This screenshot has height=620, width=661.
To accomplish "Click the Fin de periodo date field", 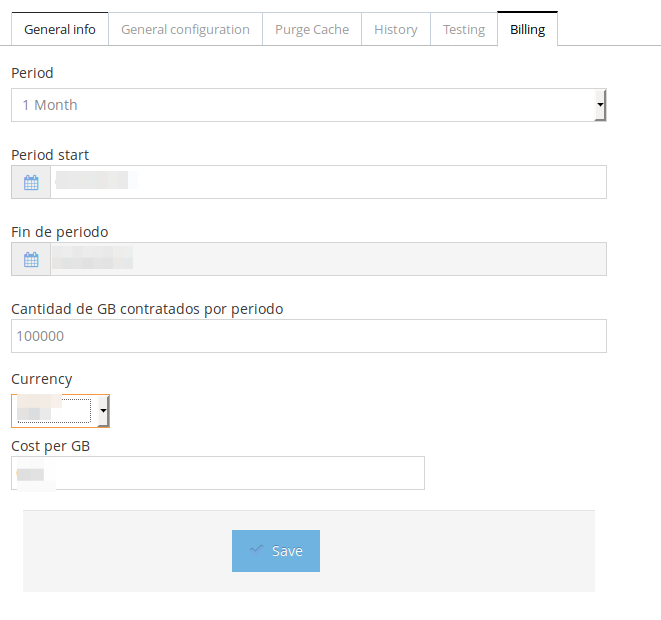I will pyautogui.click(x=328, y=259).
